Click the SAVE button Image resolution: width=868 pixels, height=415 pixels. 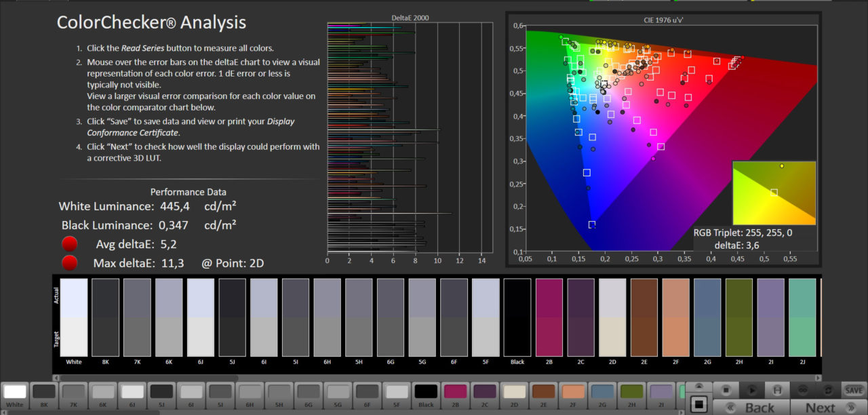pyautogui.click(x=853, y=390)
